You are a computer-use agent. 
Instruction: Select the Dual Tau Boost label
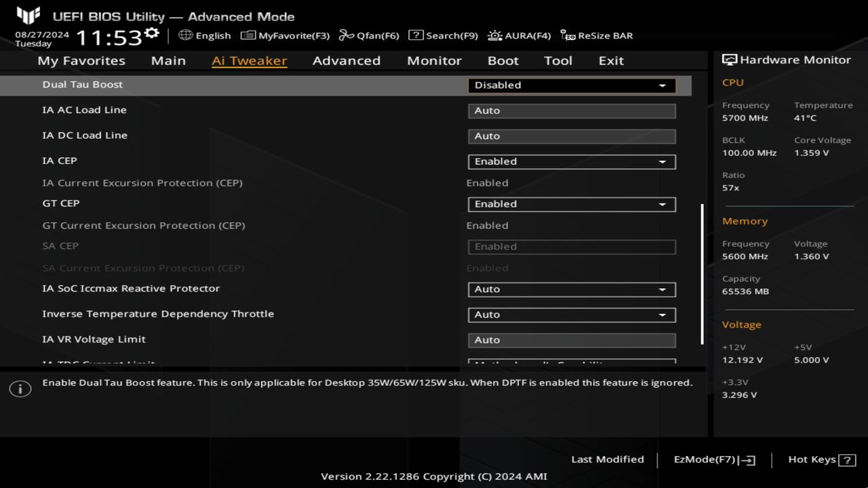(83, 85)
